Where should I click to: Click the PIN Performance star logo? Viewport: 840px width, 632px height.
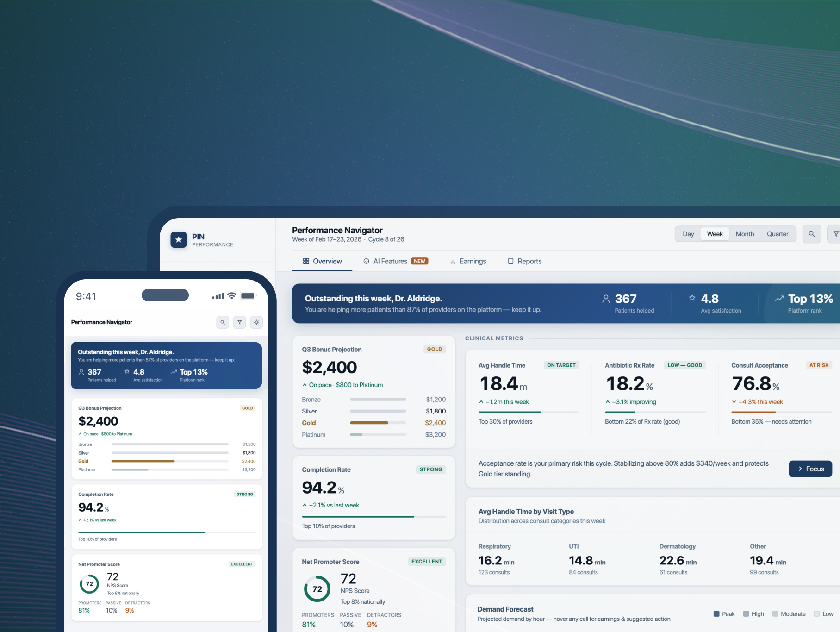(179, 240)
